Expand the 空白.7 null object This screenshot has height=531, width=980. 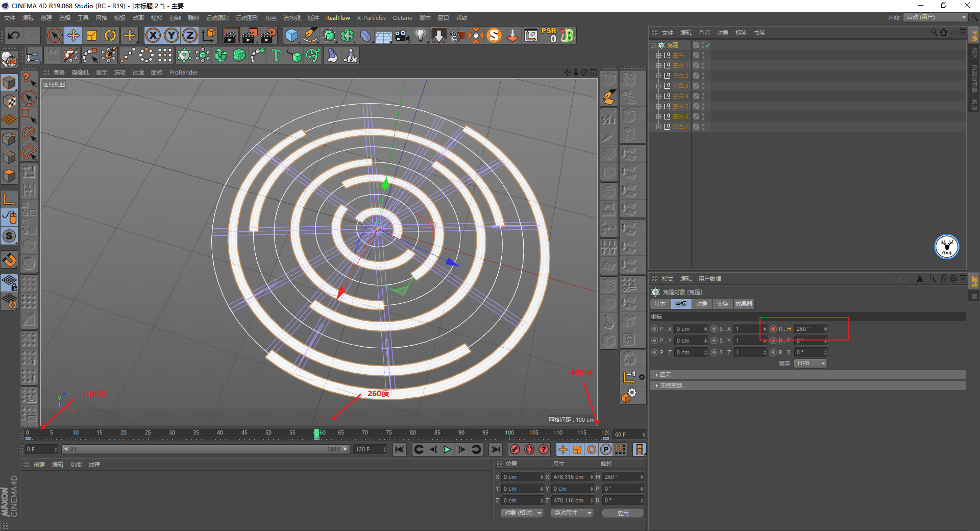pyautogui.click(x=658, y=127)
